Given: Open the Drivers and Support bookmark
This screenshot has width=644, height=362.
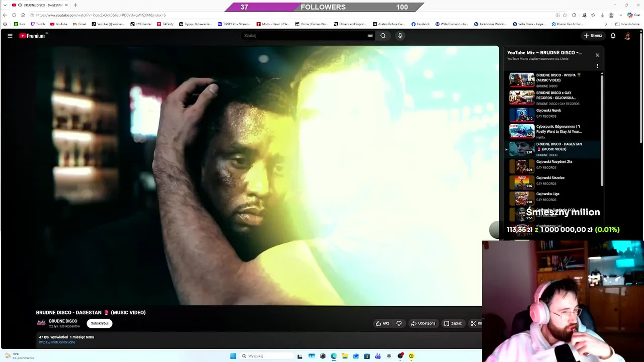Looking at the screenshot, I should pos(350,24).
